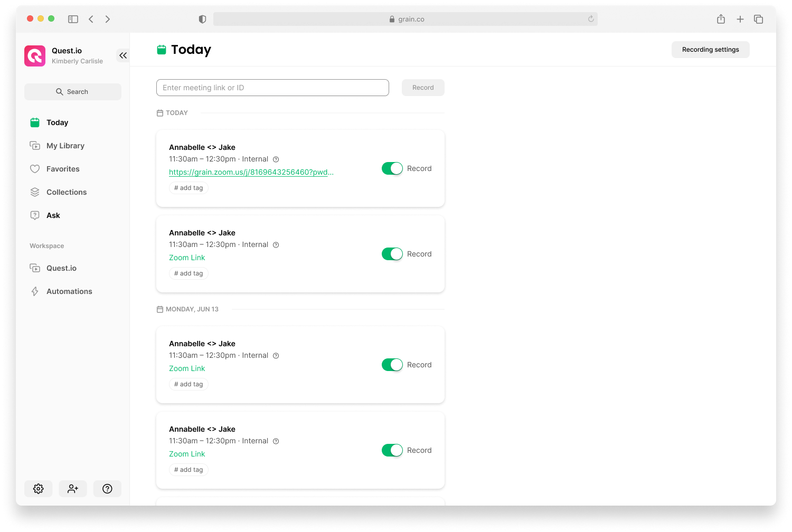Image resolution: width=792 pixels, height=532 pixels.
Task: Collapse the left sidebar
Action: tap(122, 55)
